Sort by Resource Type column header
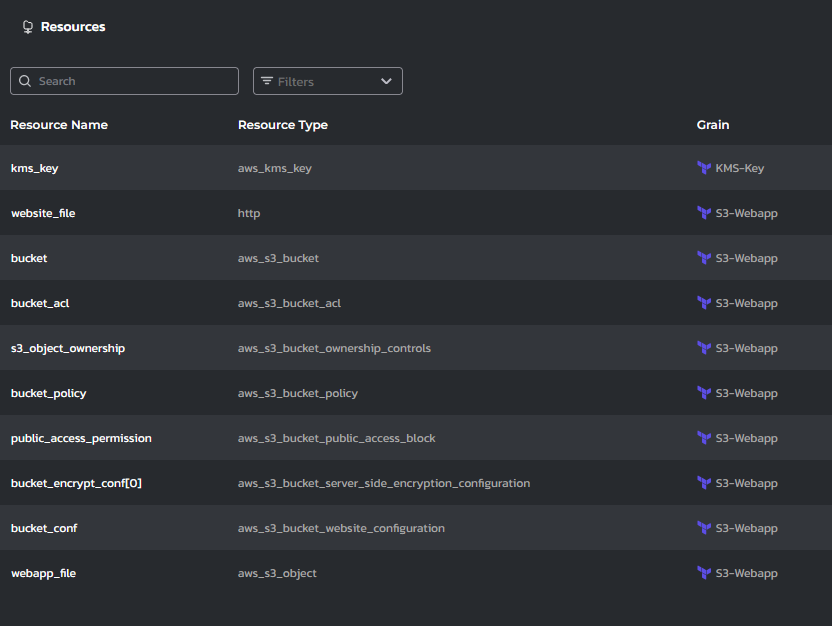 coord(283,125)
